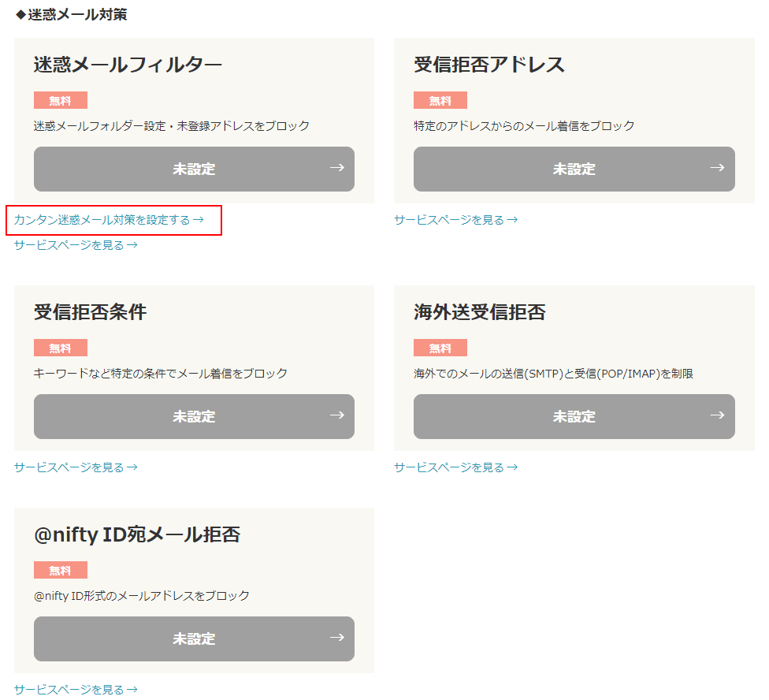The image size is (769, 700).
Task: View サービスページ link below 受信拒否条件
Action: [x=76, y=467]
